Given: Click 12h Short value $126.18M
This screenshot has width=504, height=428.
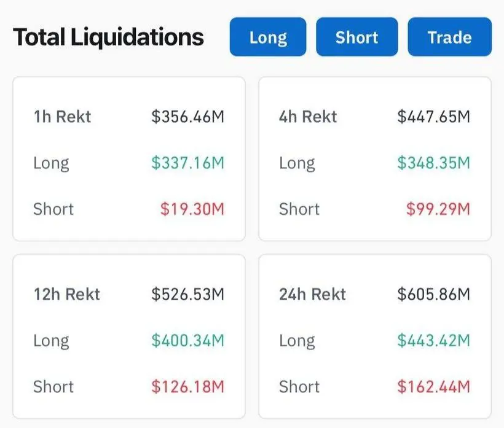Looking at the screenshot, I should point(187,387).
